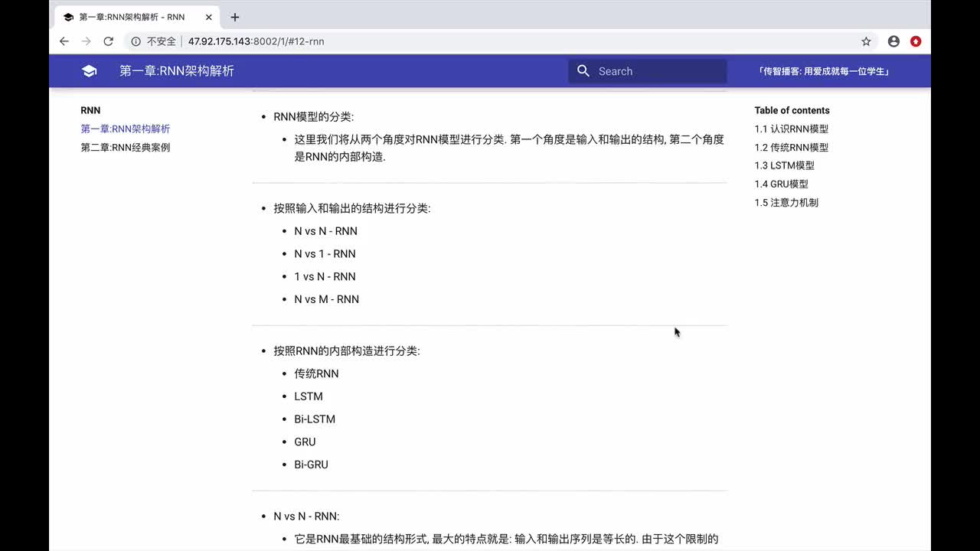
Task: Open 第二章:RNN经典案例 in left sidebar
Action: coord(126,148)
